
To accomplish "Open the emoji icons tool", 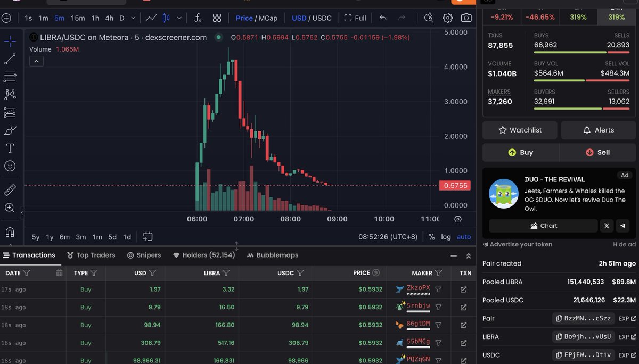I will pos(10,166).
